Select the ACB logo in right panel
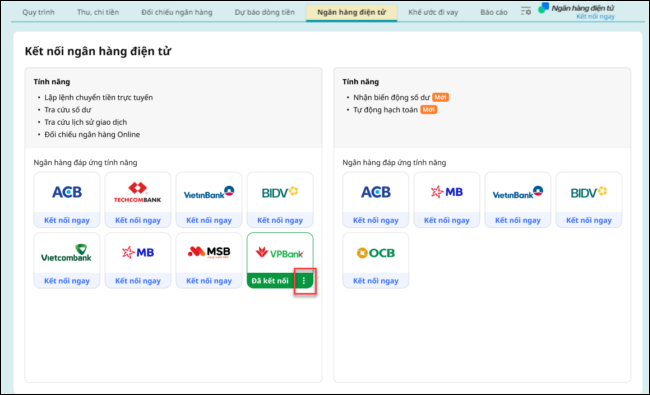 pyautogui.click(x=376, y=192)
